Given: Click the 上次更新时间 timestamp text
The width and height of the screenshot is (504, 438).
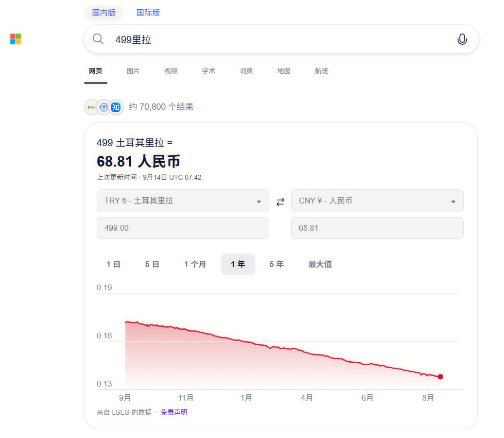Looking at the screenshot, I should point(149,178).
